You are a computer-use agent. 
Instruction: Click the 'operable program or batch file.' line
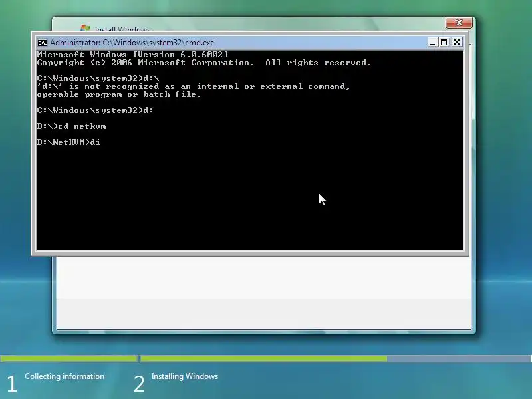tap(119, 94)
